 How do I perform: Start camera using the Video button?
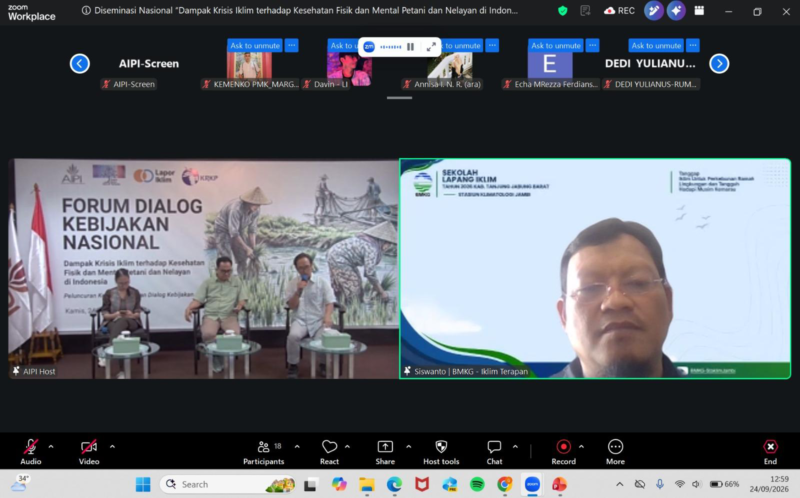[x=89, y=452]
